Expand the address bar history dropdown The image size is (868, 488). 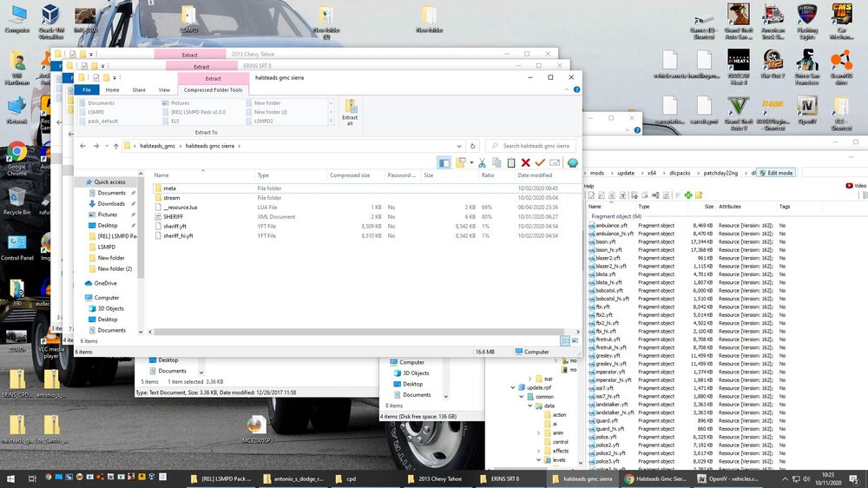point(461,146)
